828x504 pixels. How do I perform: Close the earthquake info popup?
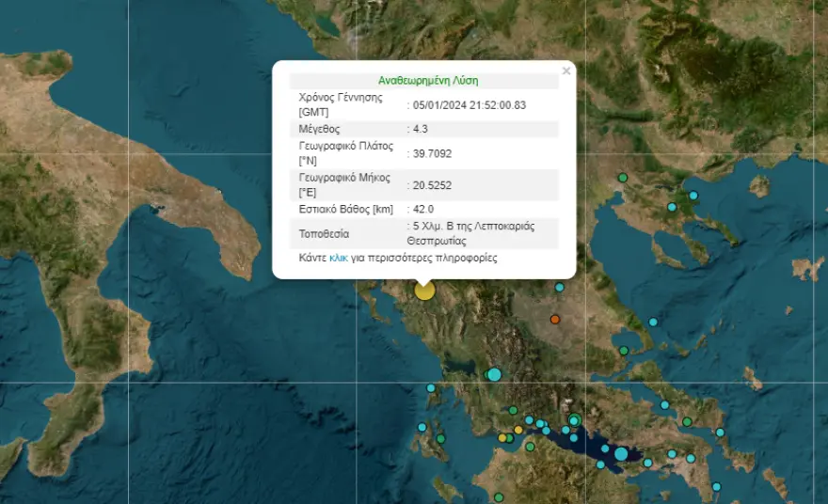point(565,71)
